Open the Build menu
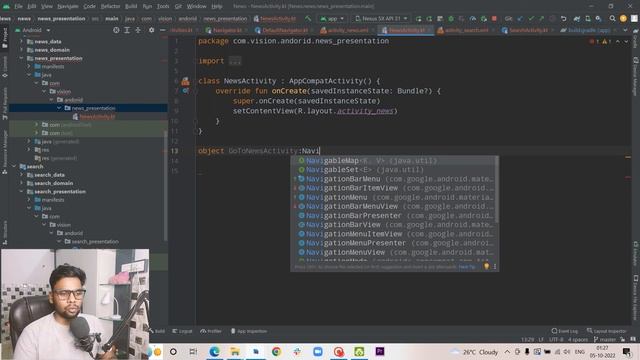The width and height of the screenshot is (640, 360). tap(131, 7)
